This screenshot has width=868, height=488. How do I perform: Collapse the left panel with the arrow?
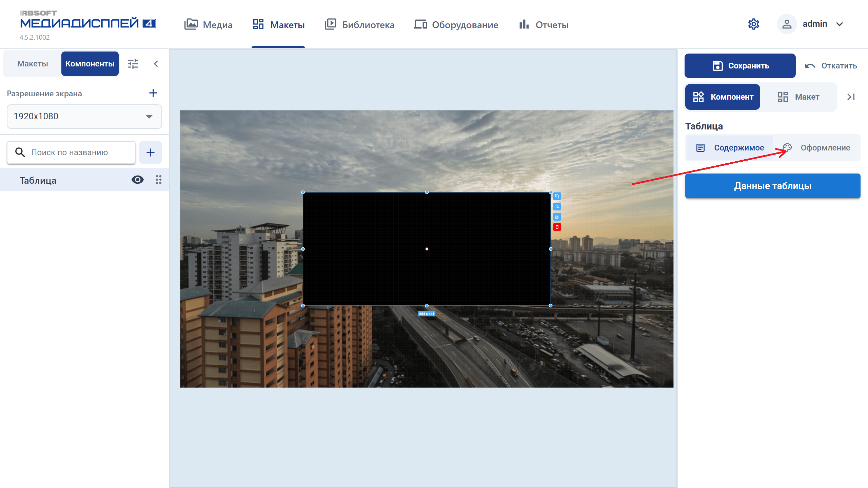click(156, 64)
